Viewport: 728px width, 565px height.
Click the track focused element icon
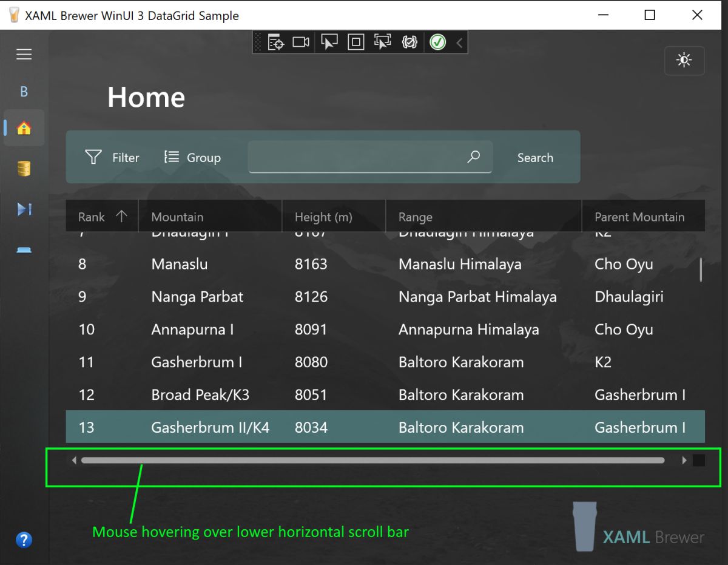pyautogui.click(x=382, y=42)
